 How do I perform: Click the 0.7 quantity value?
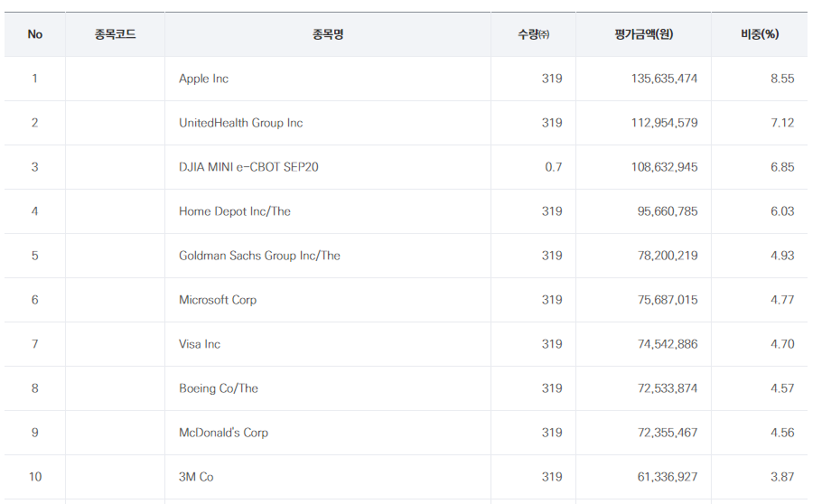(x=554, y=167)
